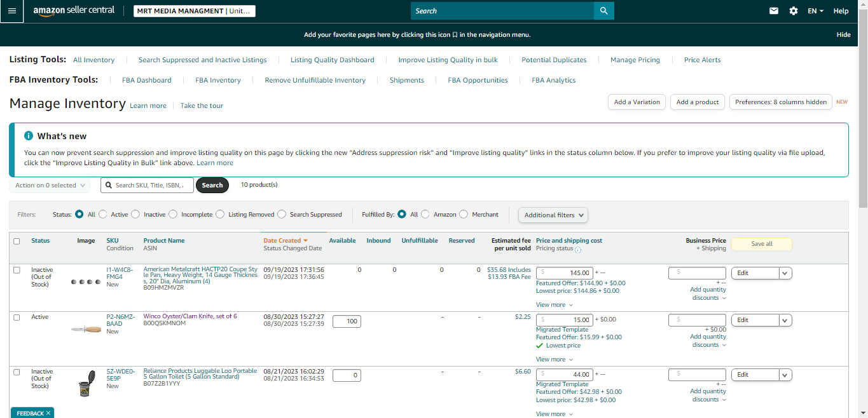The image size is (868, 418).
Task: Filter fulfilled by Merchant radio button
Action: (464, 214)
